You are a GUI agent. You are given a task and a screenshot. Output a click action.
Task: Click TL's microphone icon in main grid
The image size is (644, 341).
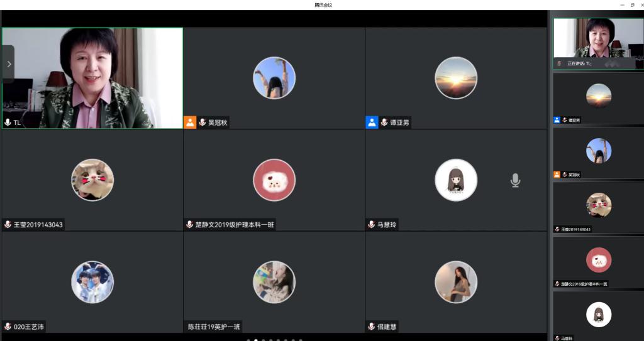(8, 122)
